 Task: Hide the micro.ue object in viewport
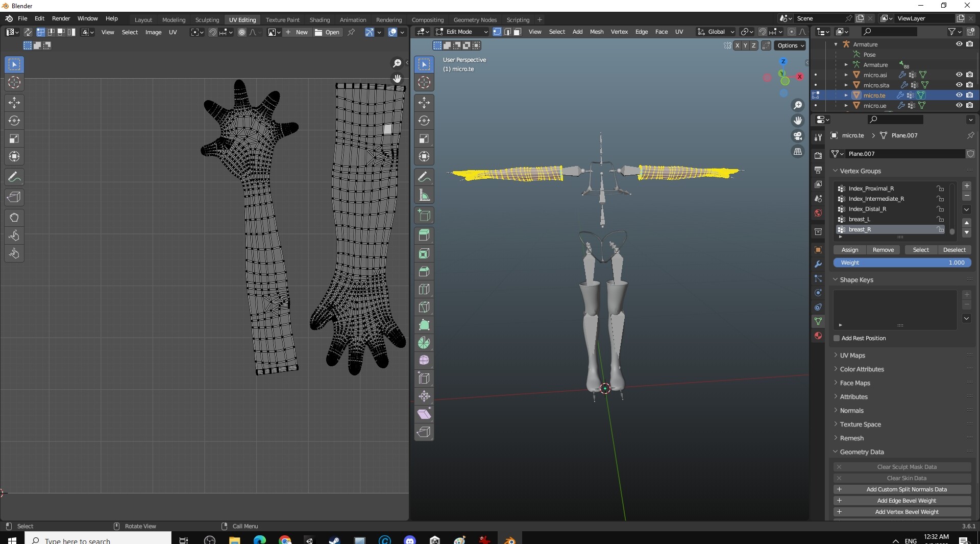[x=959, y=105]
